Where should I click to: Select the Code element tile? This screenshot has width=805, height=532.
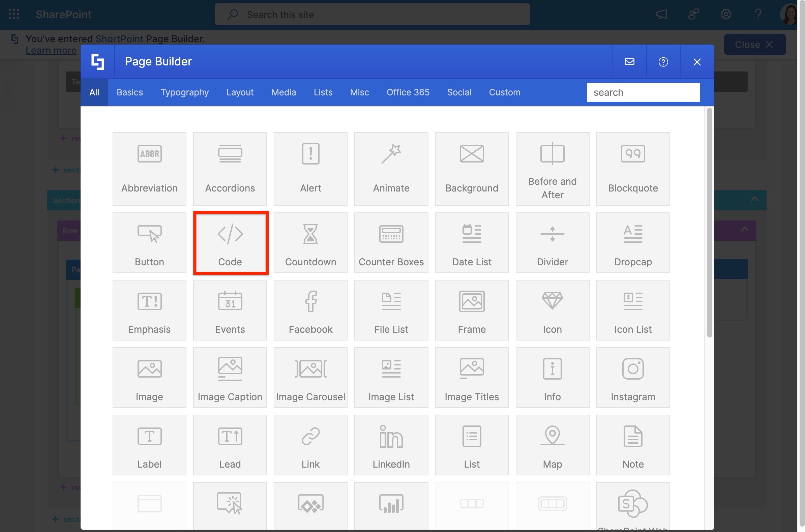[x=230, y=243]
